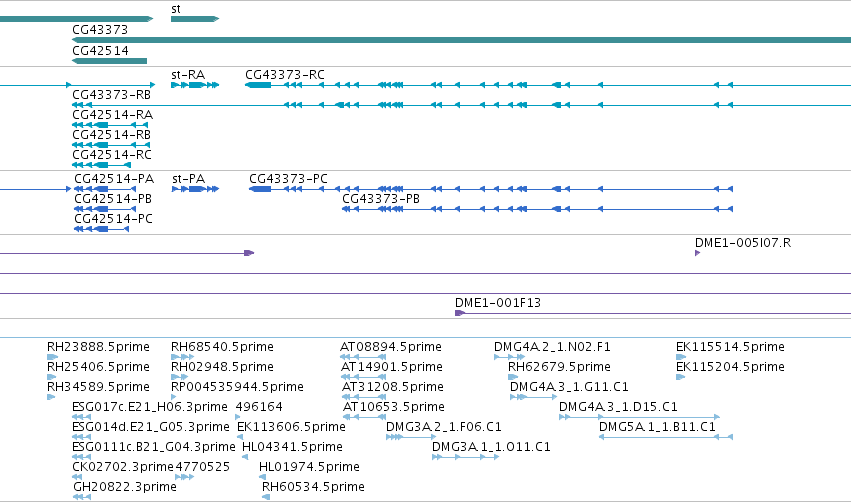Screen dimensions: 851x502
Task: Select the DME1-005I07.R clone label
Action: pyautogui.click(x=743, y=243)
